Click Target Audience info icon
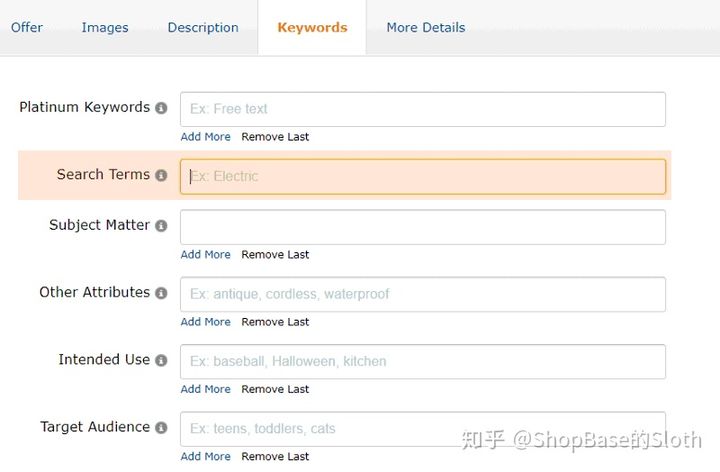Viewport: 720px width, 472px height. click(161, 428)
